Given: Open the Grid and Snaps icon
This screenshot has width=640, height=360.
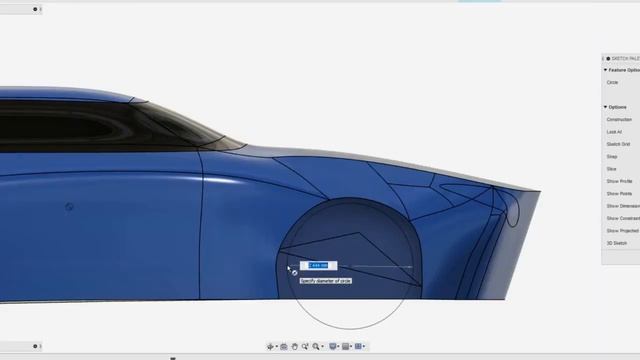Looking at the screenshot, I should point(345,347).
